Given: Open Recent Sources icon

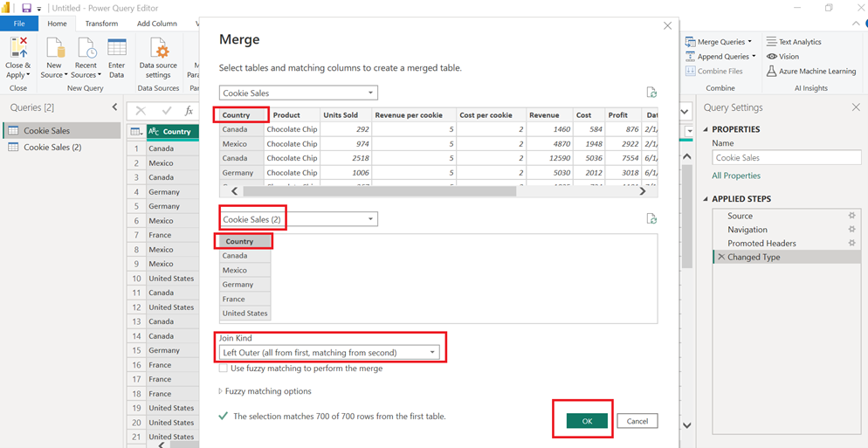Looking at the screenshot, I should click(x=87, y=48).
